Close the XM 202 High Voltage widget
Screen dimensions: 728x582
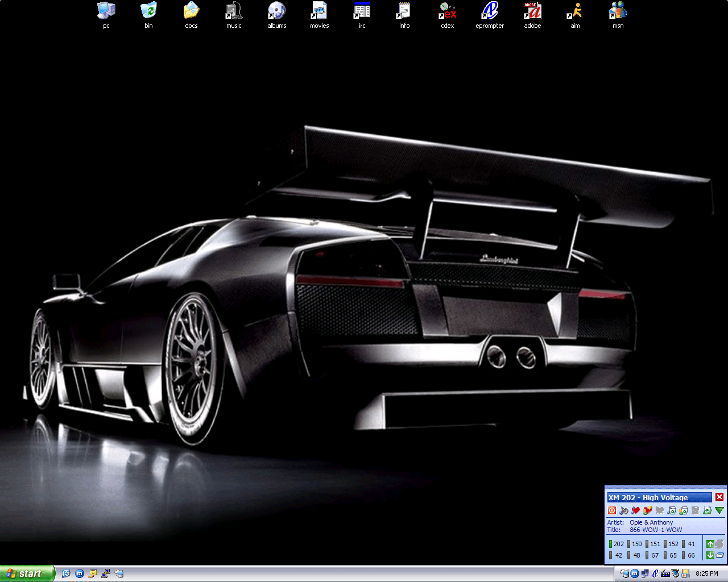tap(719, 497)
